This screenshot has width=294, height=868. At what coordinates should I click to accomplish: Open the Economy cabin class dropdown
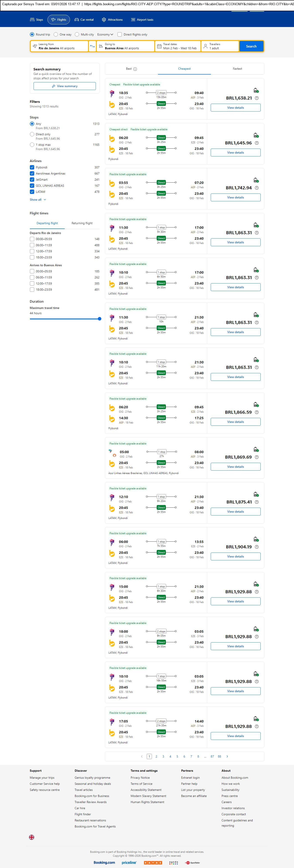pos(105,34)
